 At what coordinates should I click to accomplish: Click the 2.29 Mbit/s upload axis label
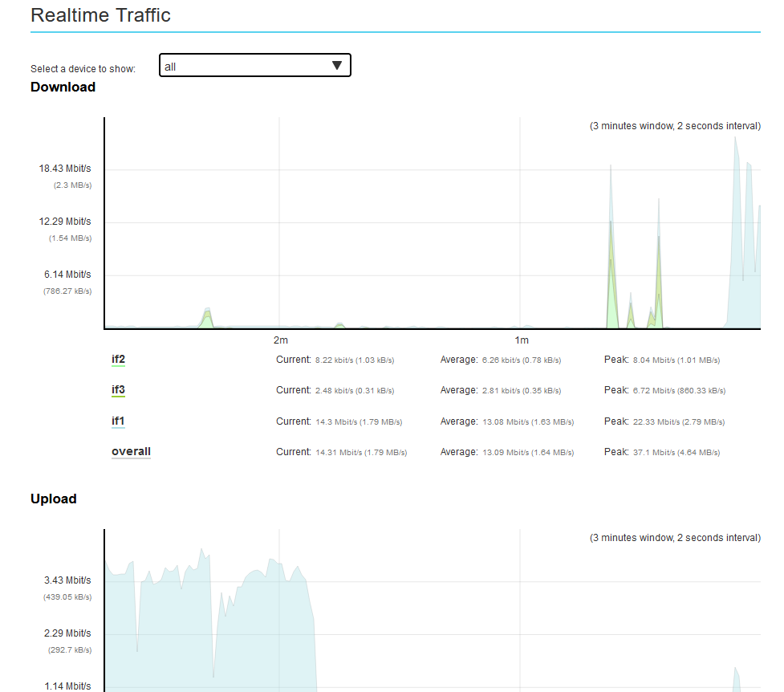[x=67, y=633]
